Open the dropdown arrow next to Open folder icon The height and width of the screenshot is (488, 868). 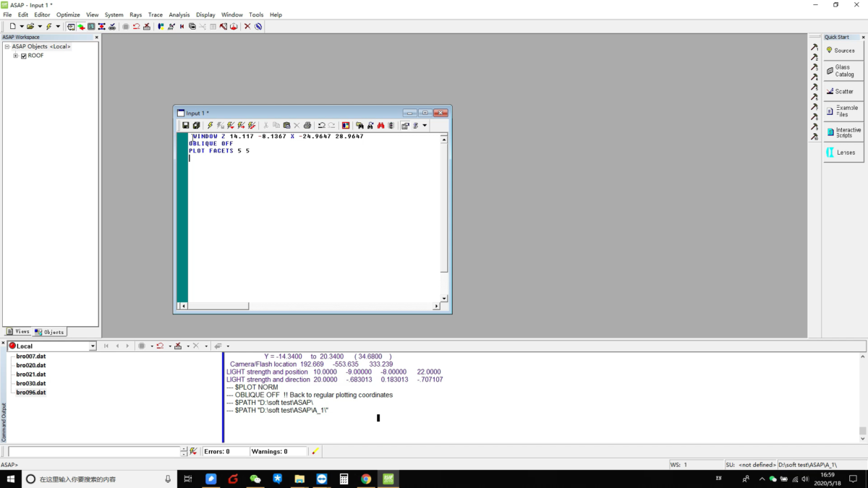pos(40,27)
